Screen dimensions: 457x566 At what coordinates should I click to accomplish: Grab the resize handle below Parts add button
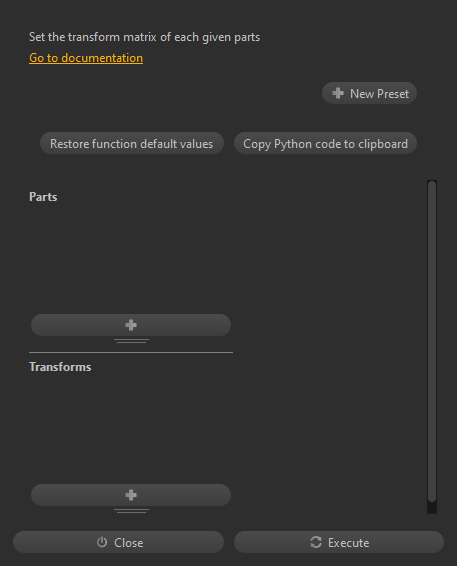(x=131, y=341)
